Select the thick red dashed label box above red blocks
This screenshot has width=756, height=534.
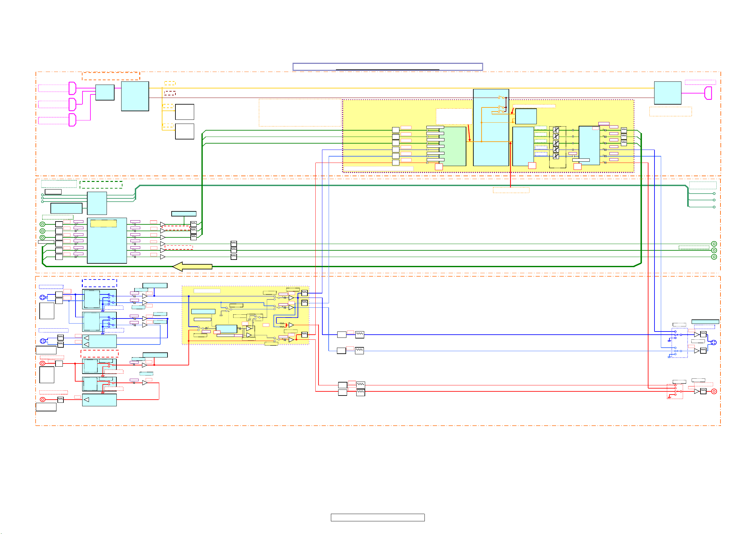[99, 354]
